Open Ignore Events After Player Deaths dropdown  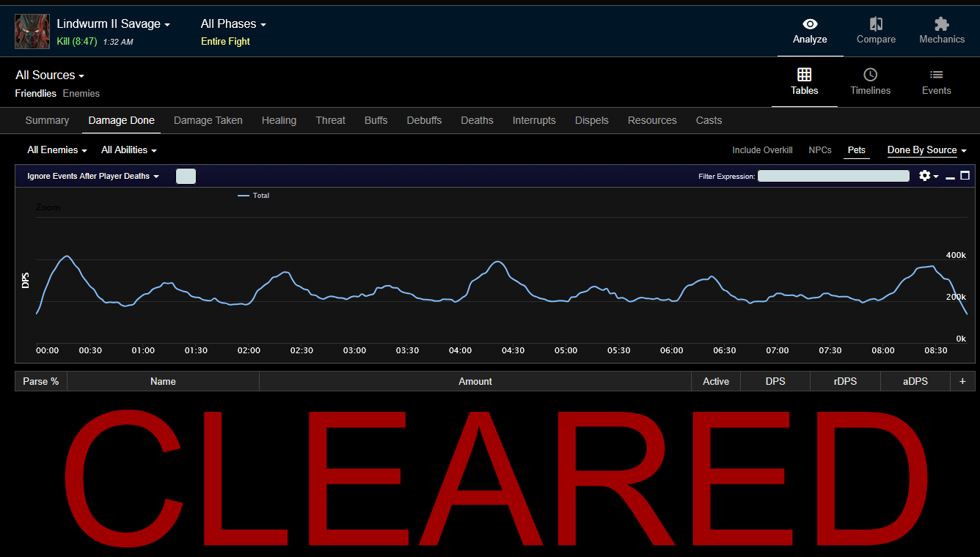coord(93,176)
